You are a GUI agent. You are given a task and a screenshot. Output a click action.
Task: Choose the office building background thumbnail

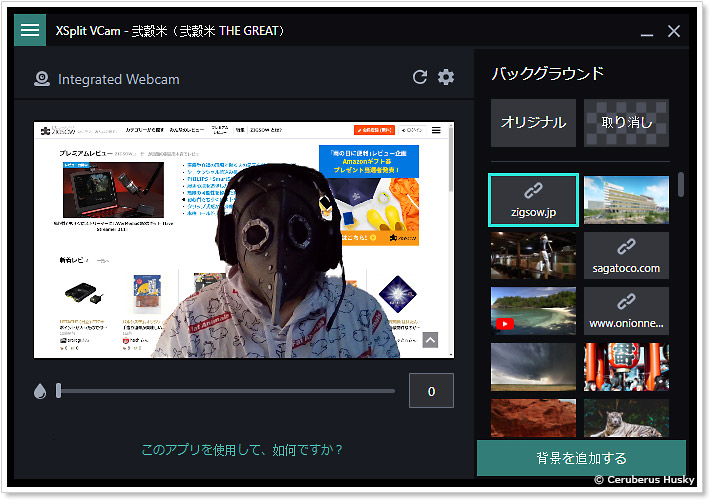(626, 200)
